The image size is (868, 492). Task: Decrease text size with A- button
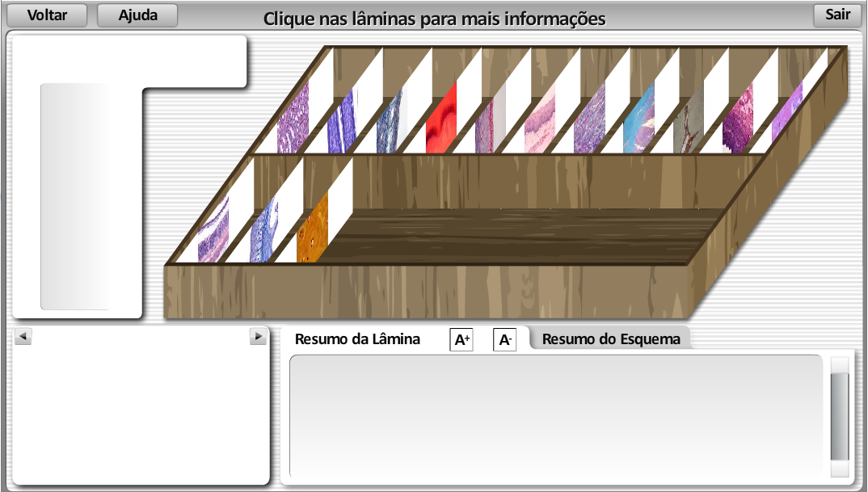pos(504,340)
